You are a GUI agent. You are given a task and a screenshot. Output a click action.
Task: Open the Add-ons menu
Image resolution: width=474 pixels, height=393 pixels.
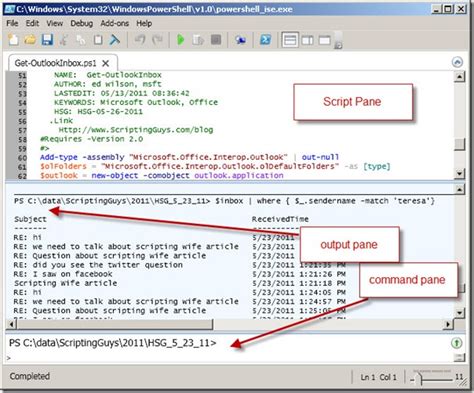(114, 23)
